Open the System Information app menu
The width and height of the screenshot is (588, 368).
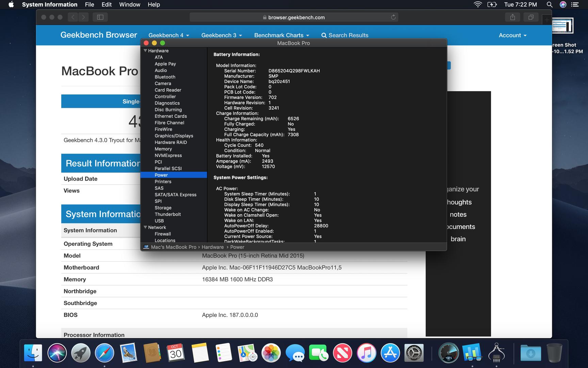pos(50,4)
